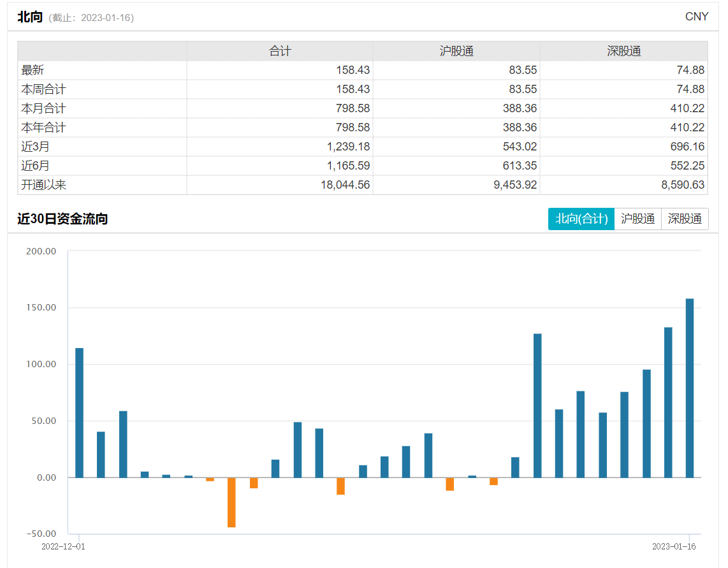The image size is (728, 568).
Task: Select the 本月合计 row label
Action: coord(43,108)
